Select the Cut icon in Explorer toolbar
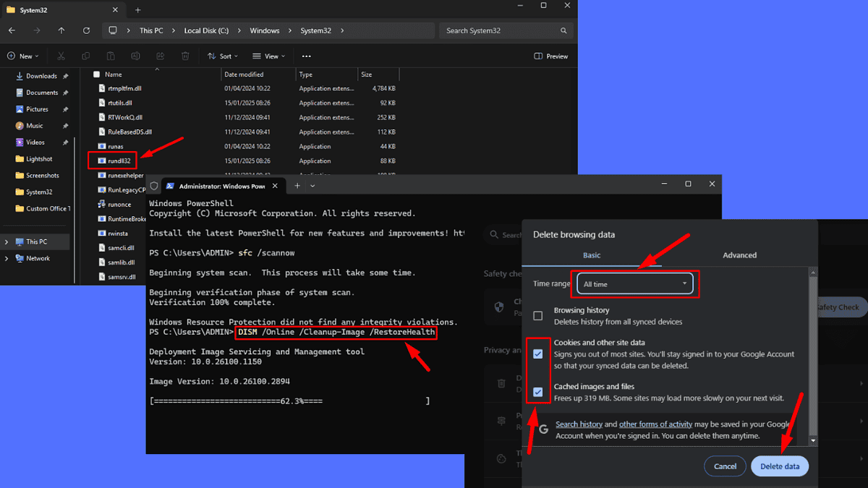The image size is (868, 488). (61, 56)
